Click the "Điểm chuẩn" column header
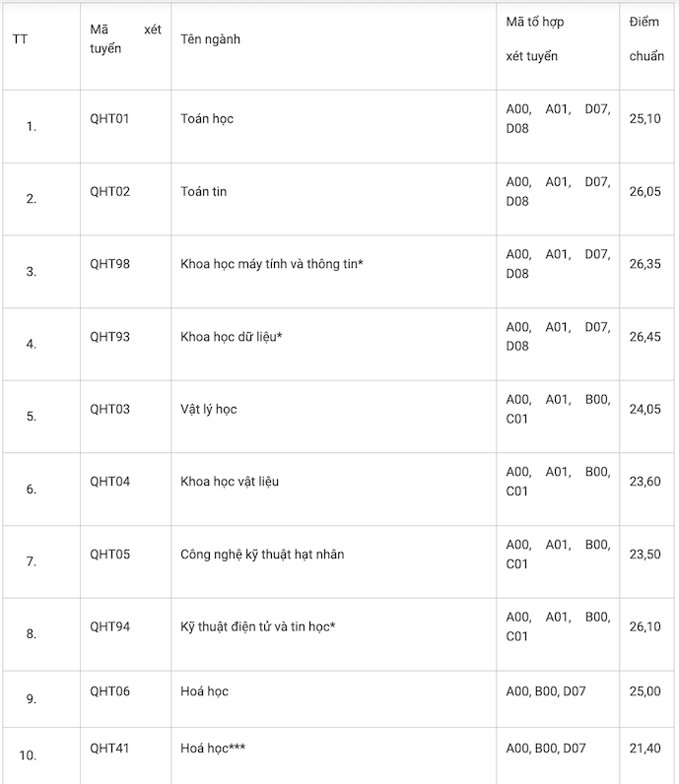679x784 pixels. click(x=646, y=39)
